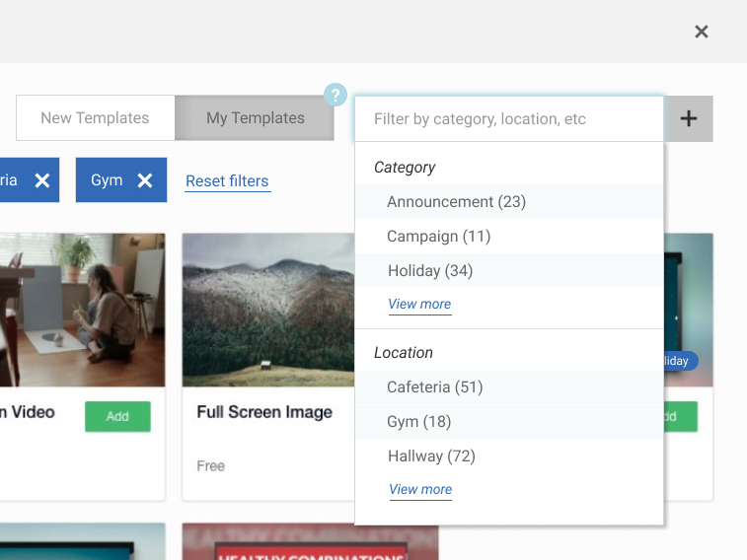The image size is (747, 560).
Task: Reset all filters
Action: tap(227, 181)
